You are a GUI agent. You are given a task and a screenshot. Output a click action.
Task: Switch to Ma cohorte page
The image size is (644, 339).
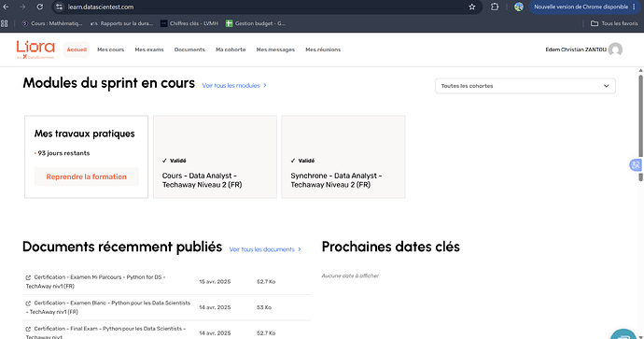[231, 49]
